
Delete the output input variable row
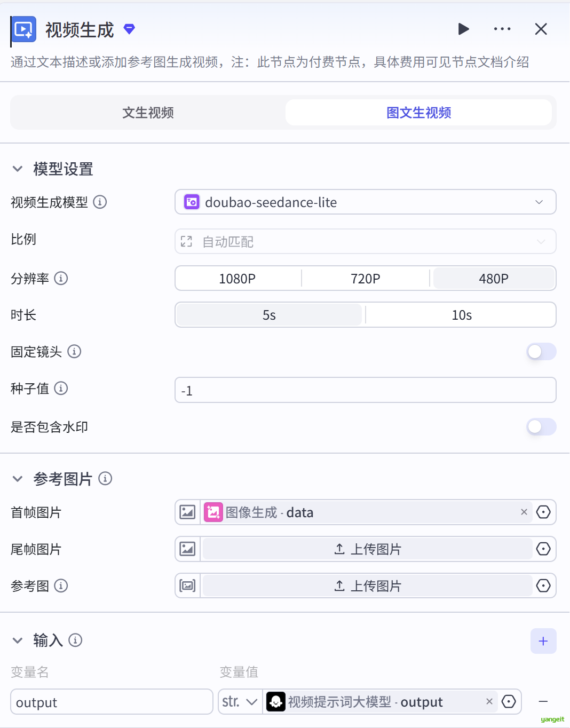tap(543, 702)
